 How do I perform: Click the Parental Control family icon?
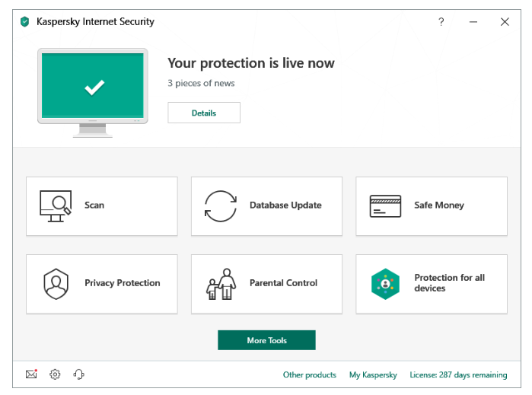coord(221,283)
